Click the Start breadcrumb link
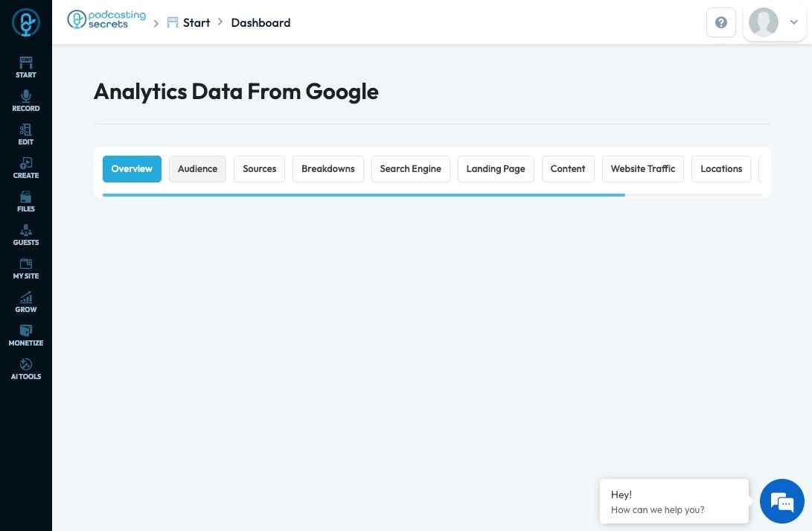Image resolution: width=812 pixels, height=531 pixels. point(196,22)
